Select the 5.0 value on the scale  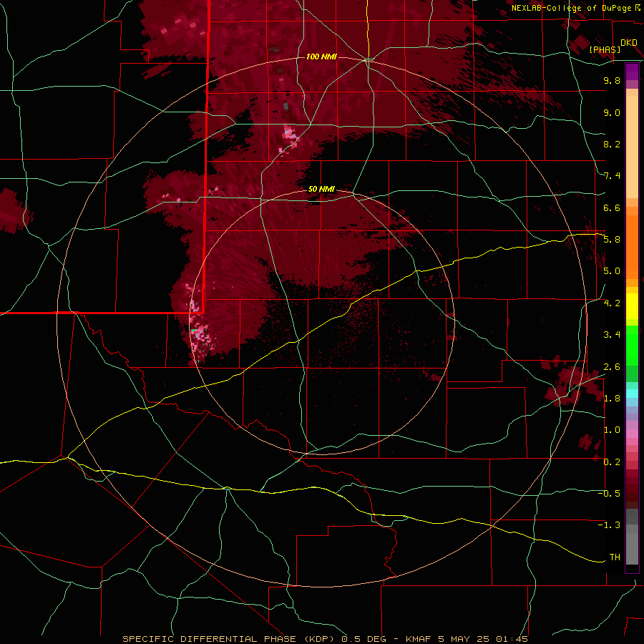612,271
